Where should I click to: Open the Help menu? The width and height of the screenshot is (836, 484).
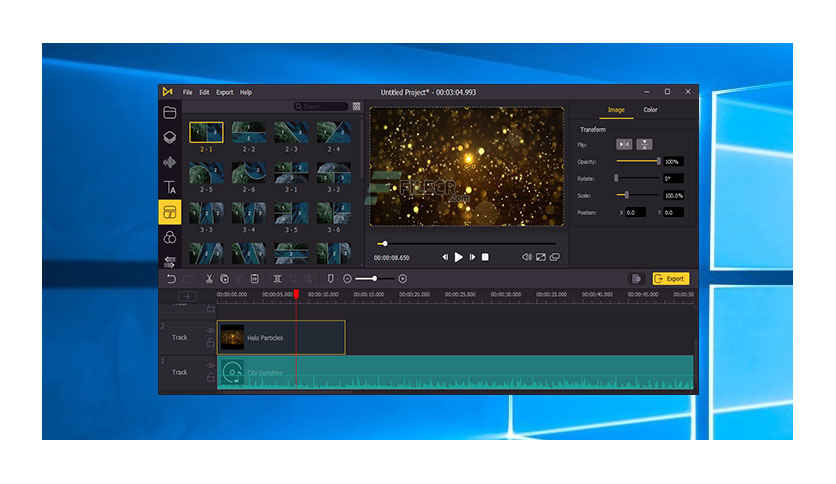(246, 92)
